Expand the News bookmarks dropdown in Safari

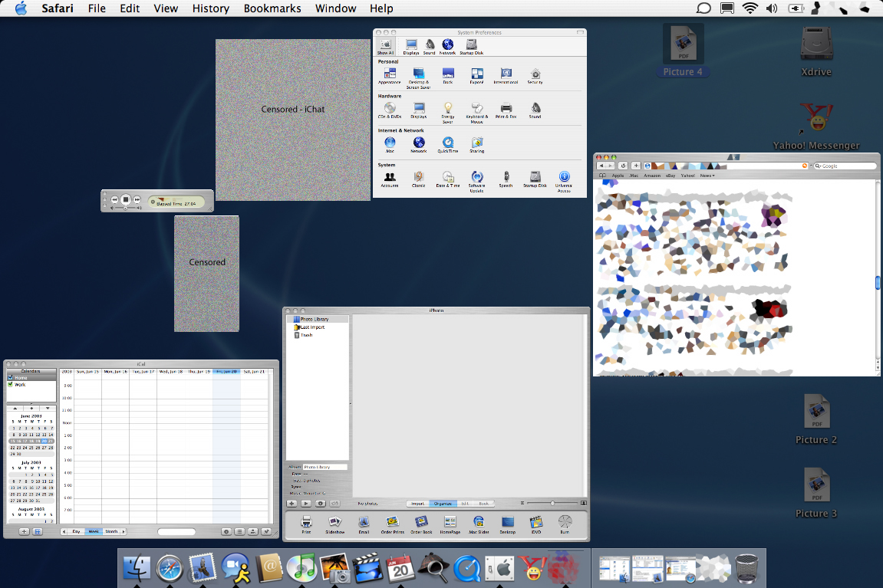[707, 176]
